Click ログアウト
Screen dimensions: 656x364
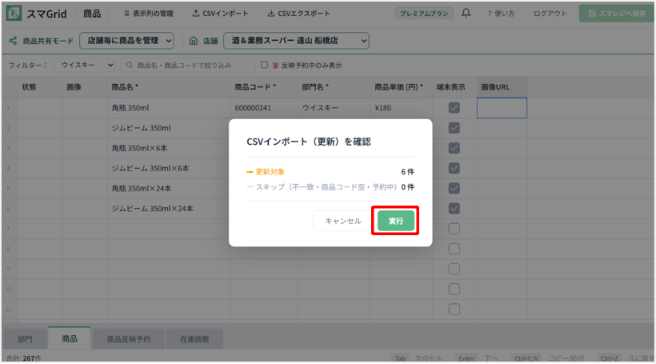point(550,13)
